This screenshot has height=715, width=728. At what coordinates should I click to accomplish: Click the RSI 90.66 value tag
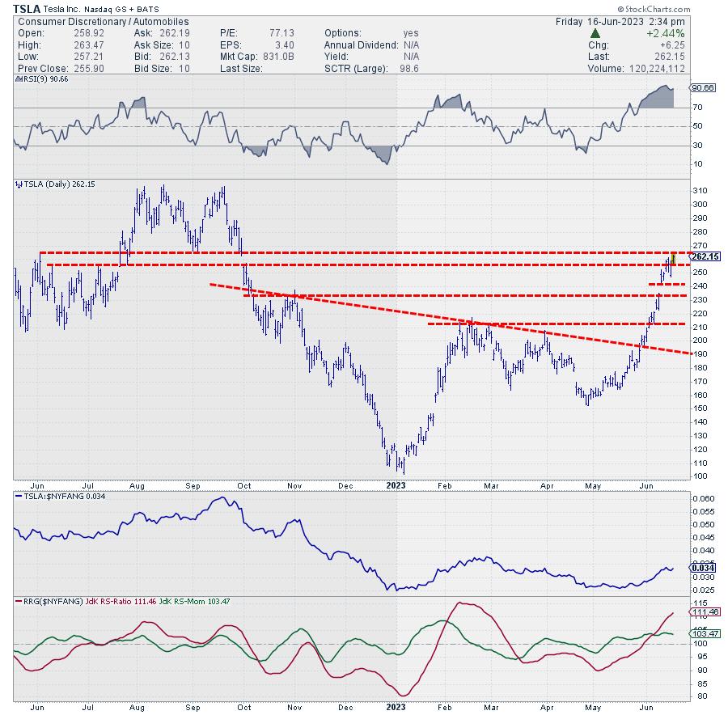(700, 87)
